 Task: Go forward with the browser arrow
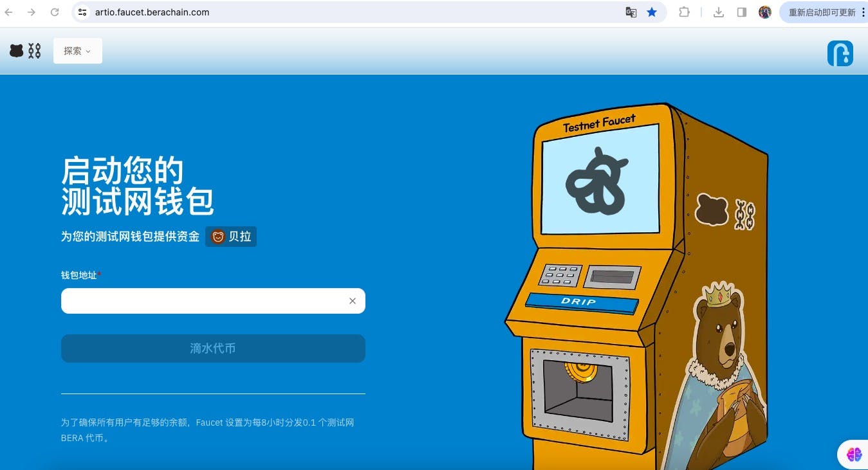click(31, 12)
